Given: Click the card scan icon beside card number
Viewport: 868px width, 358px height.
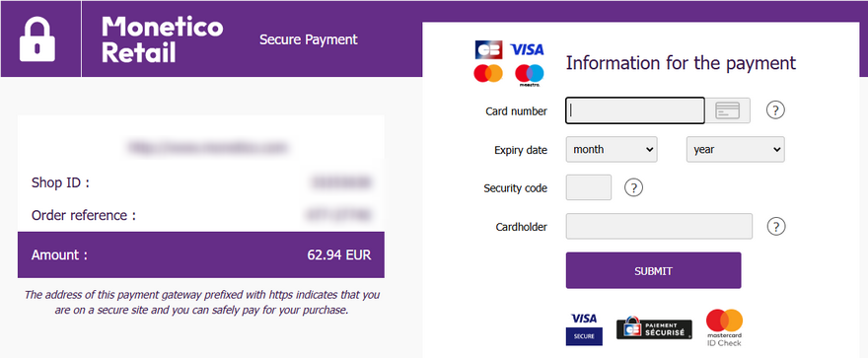Looking at the screenshot, I should (x=727, y=110).
